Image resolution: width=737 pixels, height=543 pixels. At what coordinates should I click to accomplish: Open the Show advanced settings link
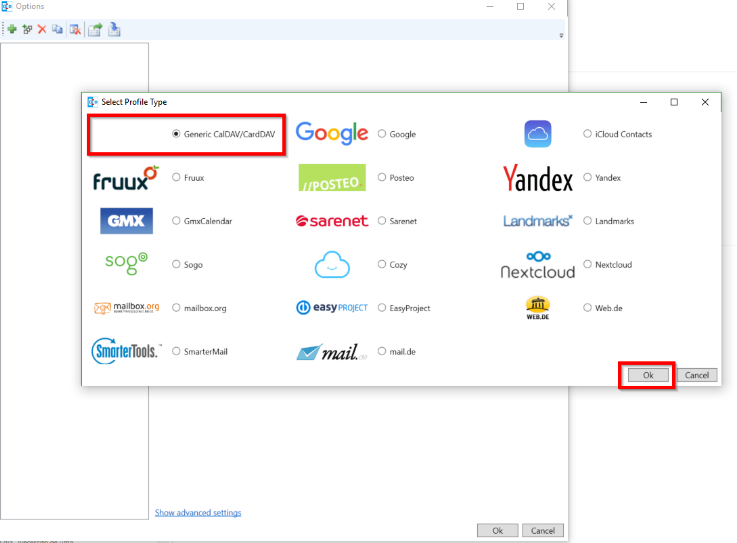[198, 512]
